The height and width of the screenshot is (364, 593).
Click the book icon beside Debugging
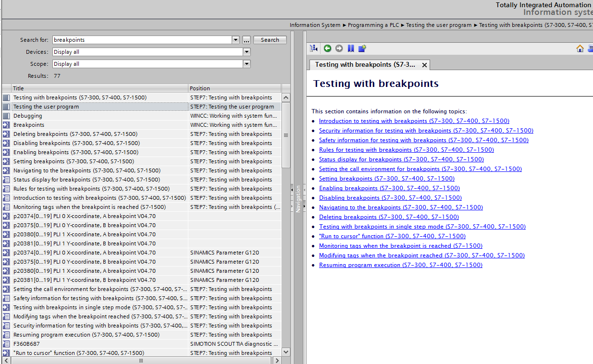click(x=6, y=116)
